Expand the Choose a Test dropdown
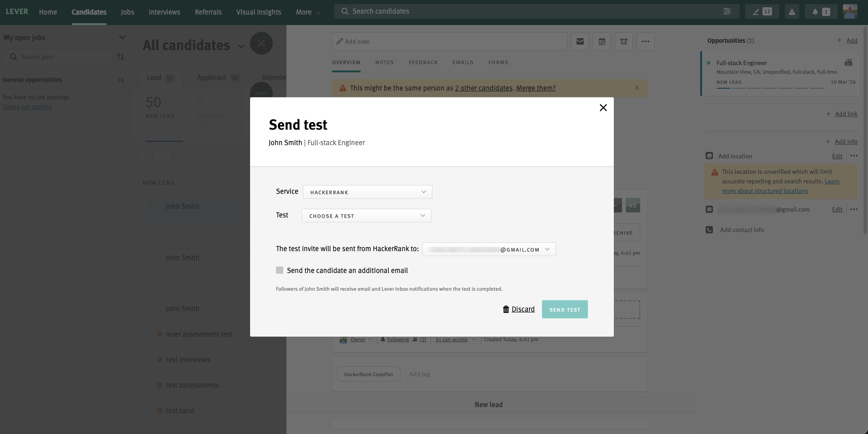Image resolution: width=868 pixels, height=434 pixels. pos(366,216)
